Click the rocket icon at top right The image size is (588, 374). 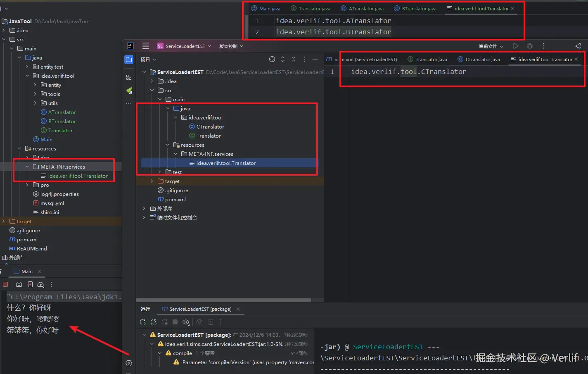578,46
